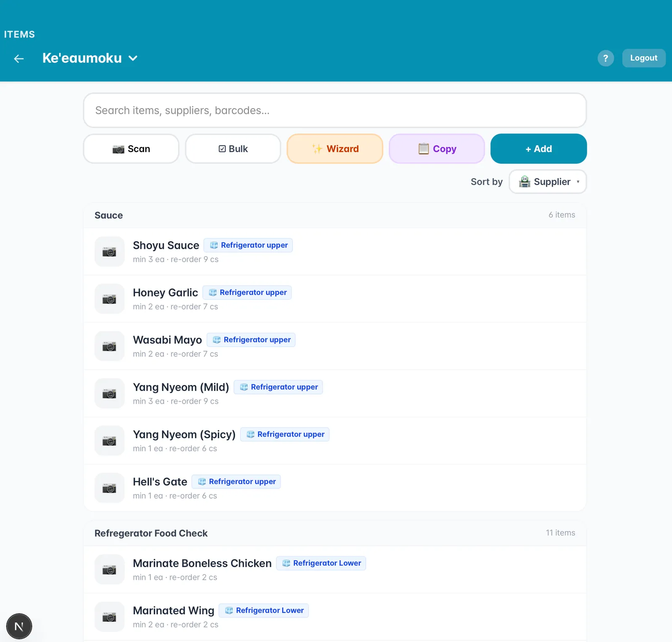Screen dimensions: 672x642
Task: Focus the search items input field
Action: coord(335,111)
